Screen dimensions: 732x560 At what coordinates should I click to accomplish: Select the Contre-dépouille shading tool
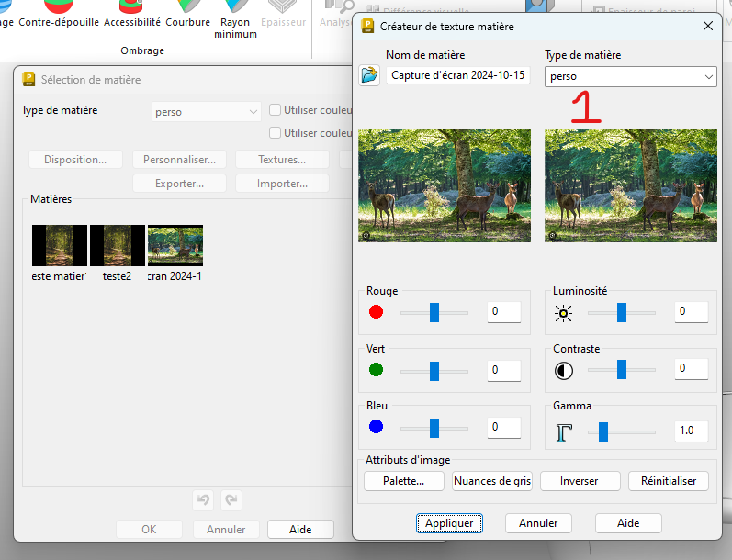pos(61,14)
